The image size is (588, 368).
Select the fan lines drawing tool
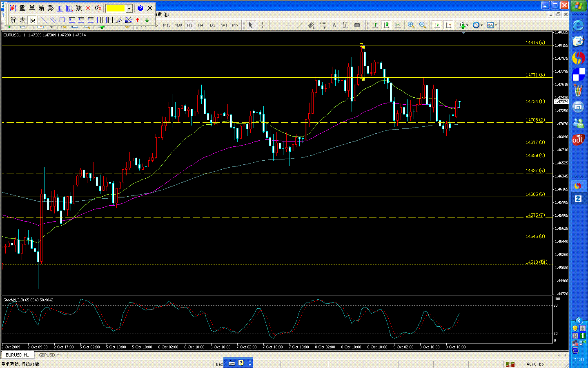coord(128,20)
